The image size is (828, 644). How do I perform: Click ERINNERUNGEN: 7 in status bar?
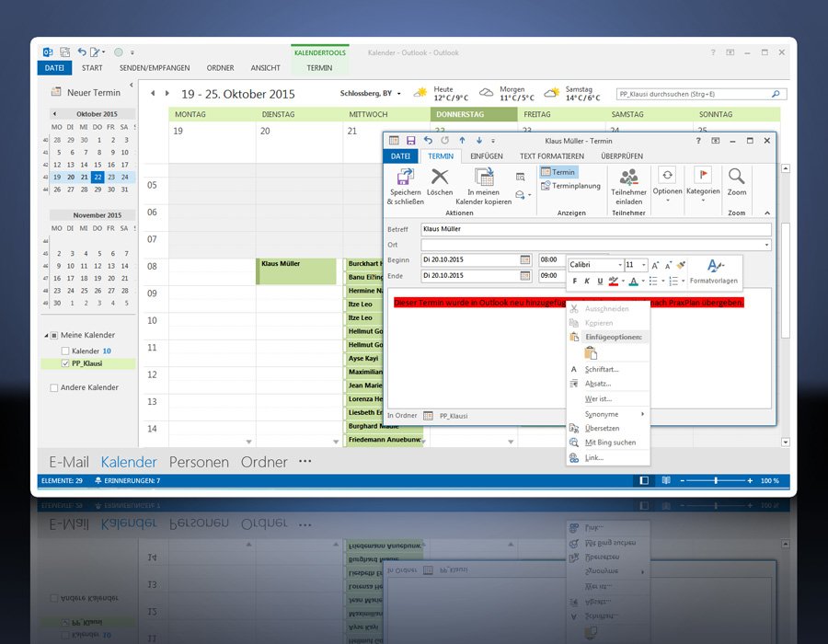(127, 480)
